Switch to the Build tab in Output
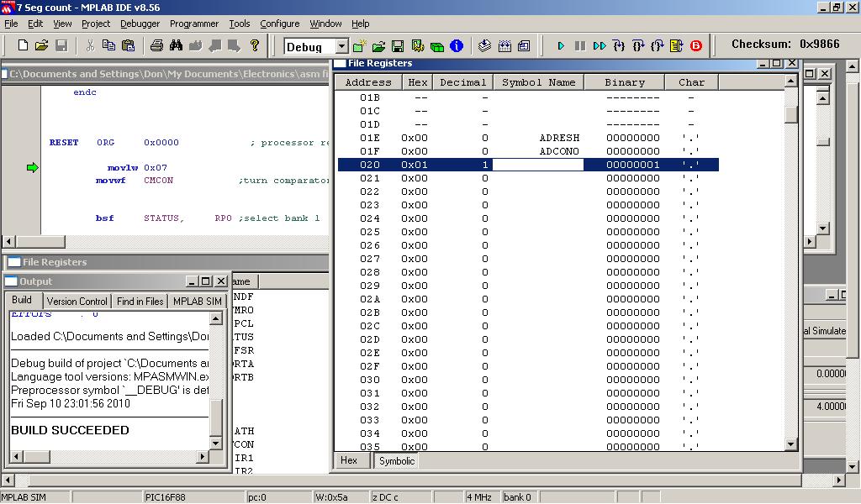861x504 pixels. (x=22, y=300)
